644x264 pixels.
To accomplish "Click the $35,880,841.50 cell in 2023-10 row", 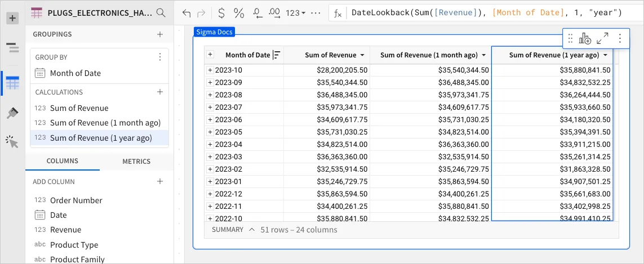I will pos(552,70).
